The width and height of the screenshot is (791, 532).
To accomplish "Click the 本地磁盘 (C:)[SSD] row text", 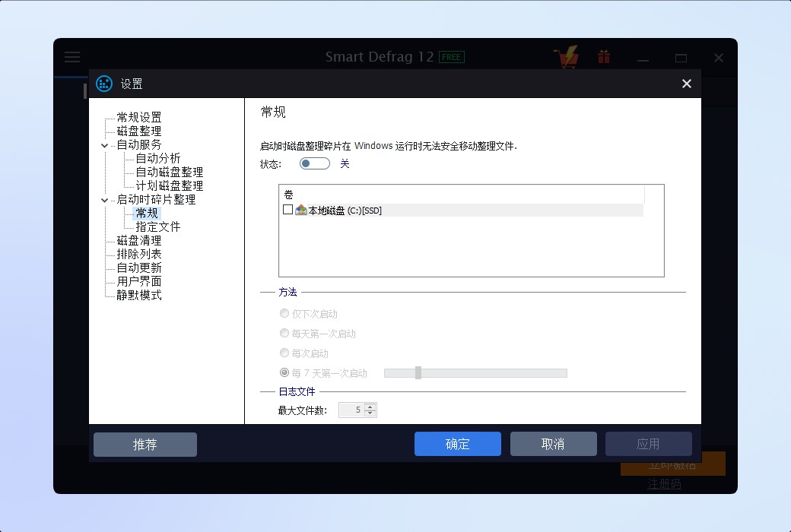I will pyautogui.click(x=345, y=211).
